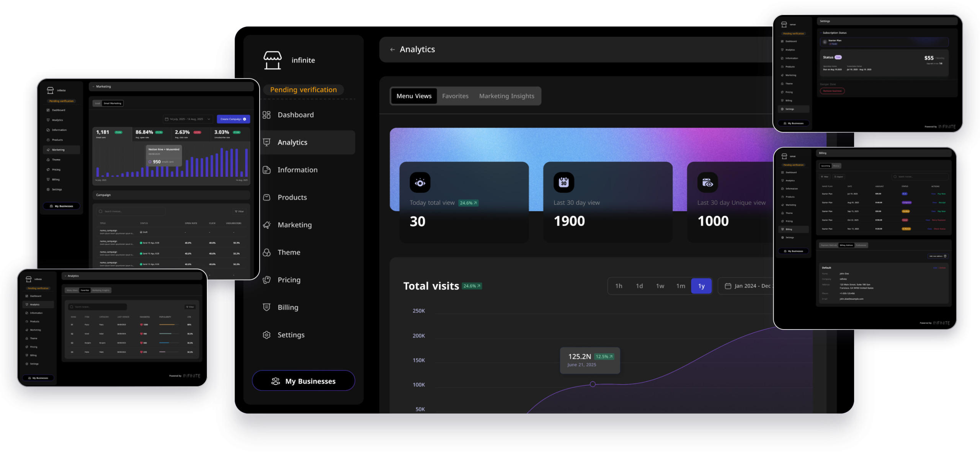Click the Theme palette icon in sidebar

point(266,253)
